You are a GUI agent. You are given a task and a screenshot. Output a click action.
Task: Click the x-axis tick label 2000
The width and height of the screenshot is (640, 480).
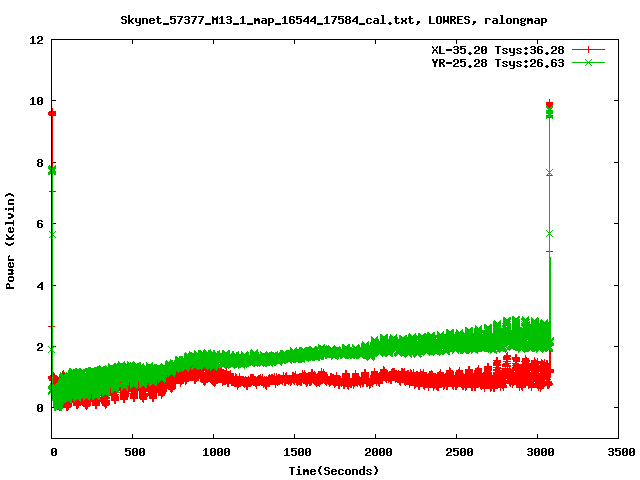tap(378, 452)
